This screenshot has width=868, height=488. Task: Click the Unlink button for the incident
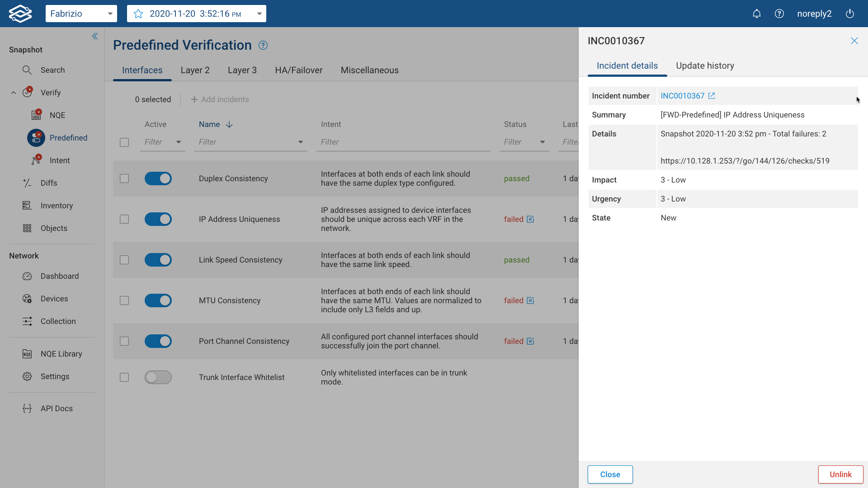[840, 474]
